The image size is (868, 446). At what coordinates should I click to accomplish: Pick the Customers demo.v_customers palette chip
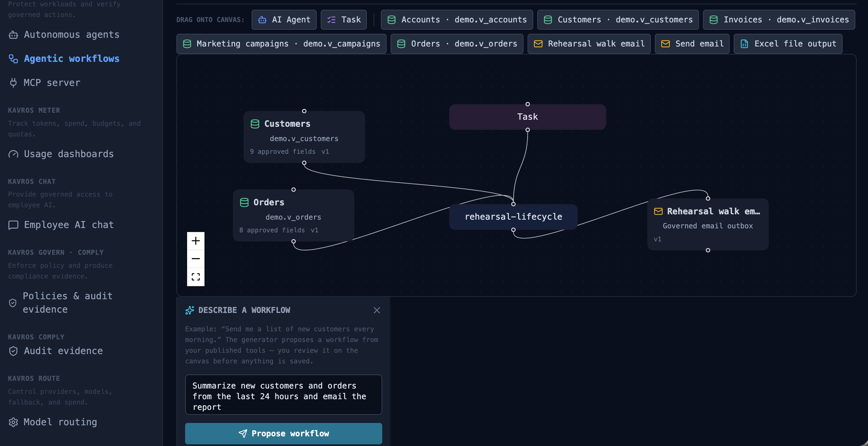pyautogui.click(x=618, y=20)
